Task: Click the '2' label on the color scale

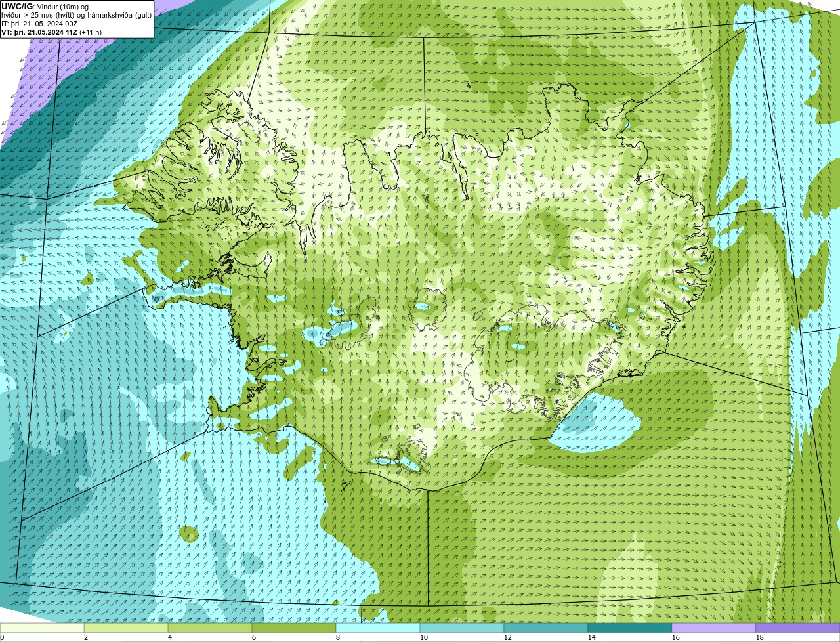Action: coord(86,637)
